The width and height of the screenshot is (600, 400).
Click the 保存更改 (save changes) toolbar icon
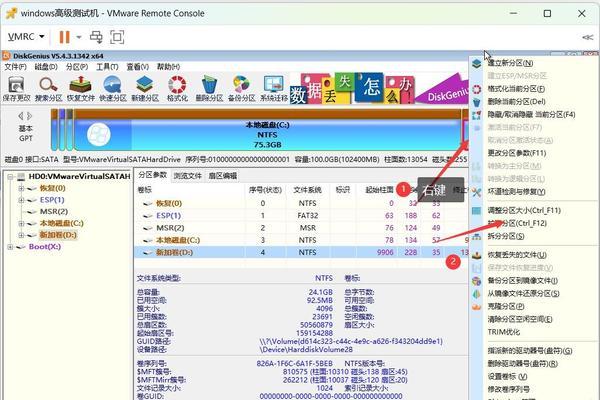click(16, 89)
